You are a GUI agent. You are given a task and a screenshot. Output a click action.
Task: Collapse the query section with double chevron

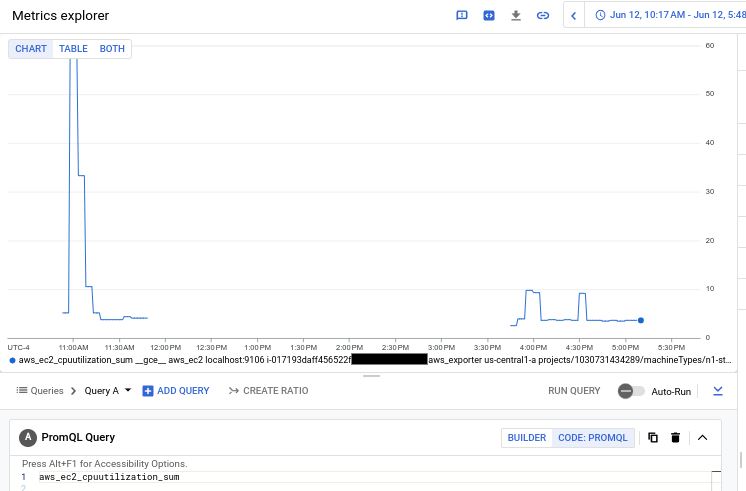717,391
